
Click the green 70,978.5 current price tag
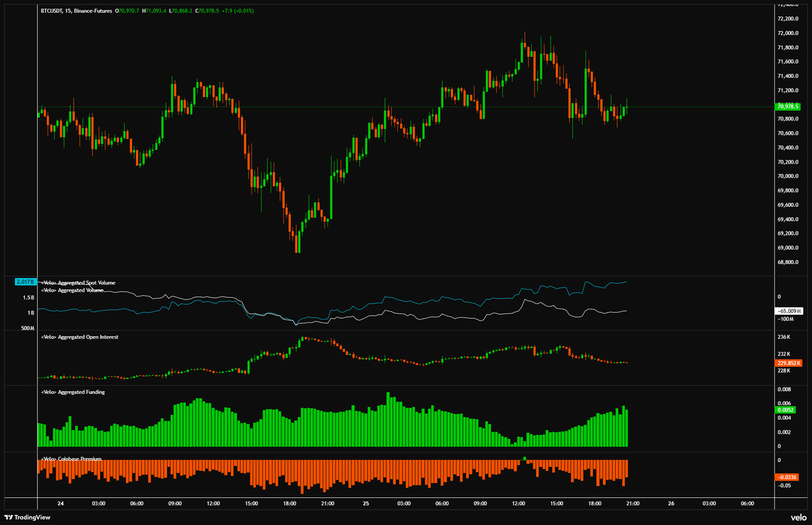(789, 107)
